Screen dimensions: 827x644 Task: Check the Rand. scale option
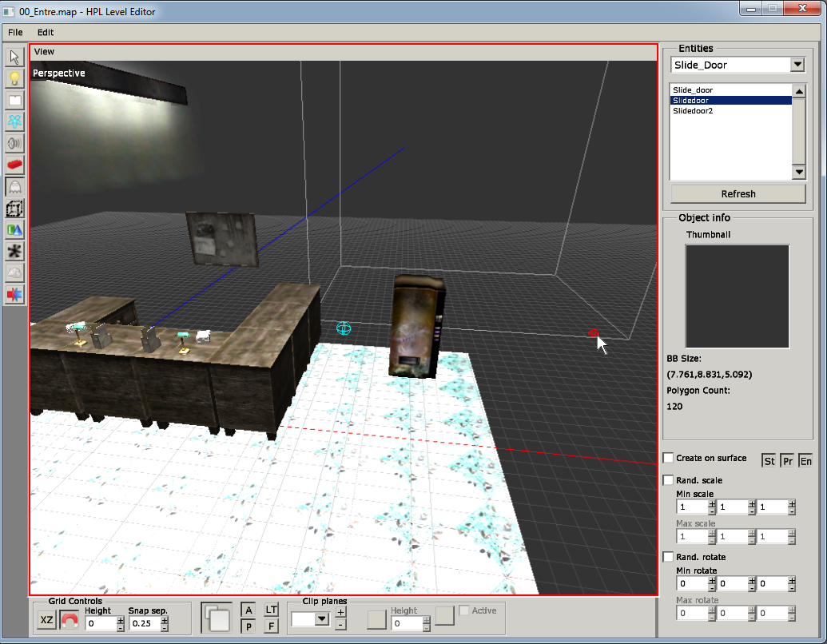(x=668, y=480)
